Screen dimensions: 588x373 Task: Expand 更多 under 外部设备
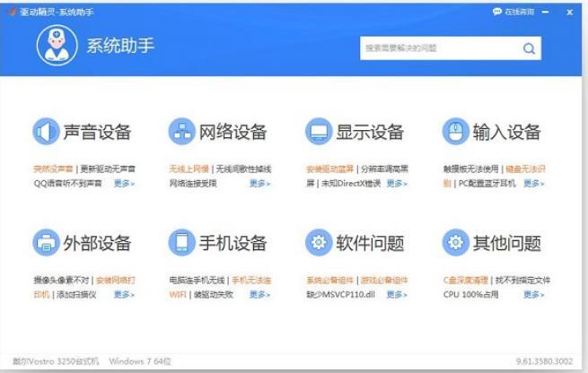(124, 295)
